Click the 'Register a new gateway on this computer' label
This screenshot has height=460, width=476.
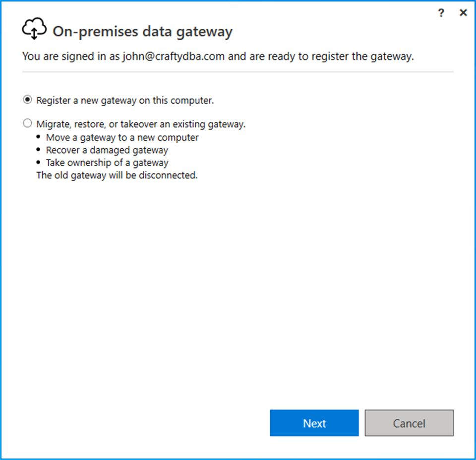[x=125, y=100]
